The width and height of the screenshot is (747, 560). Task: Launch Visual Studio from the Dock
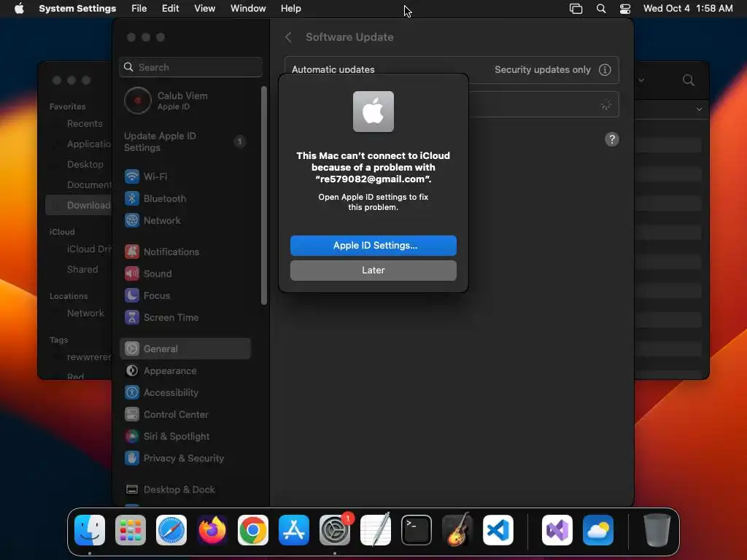[x=557, y=529]
